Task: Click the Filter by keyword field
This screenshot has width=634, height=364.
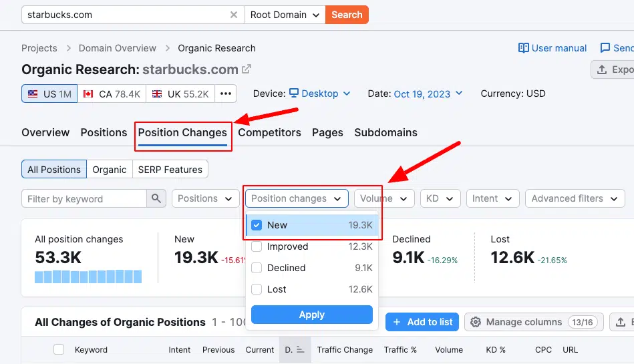Action: click(84, 198)
